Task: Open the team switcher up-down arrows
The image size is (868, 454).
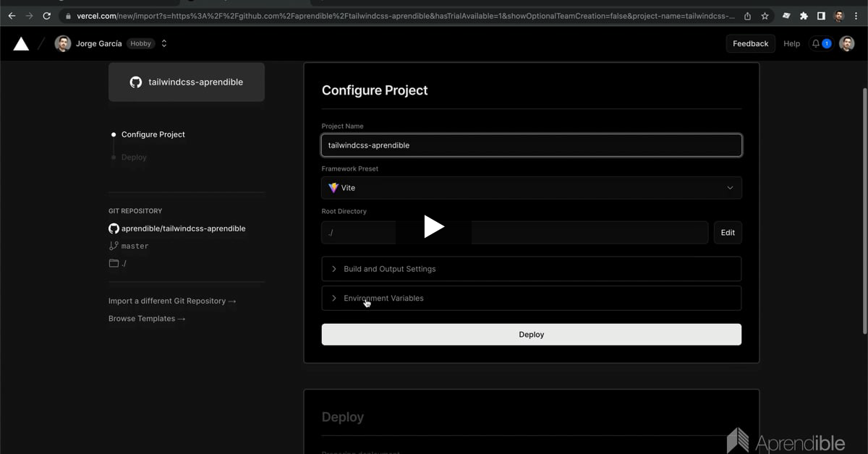Action: (164, 43)
